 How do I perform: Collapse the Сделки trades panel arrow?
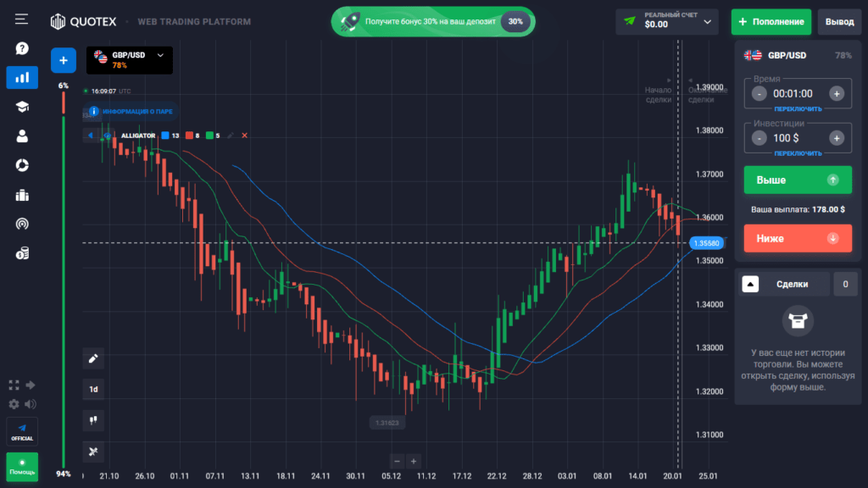click(750, 285)
